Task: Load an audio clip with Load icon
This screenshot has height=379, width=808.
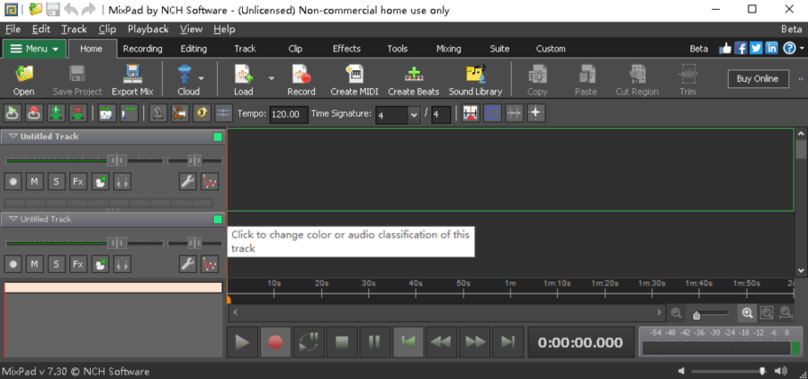Action: pyautogui.click(x=244, y=80)
